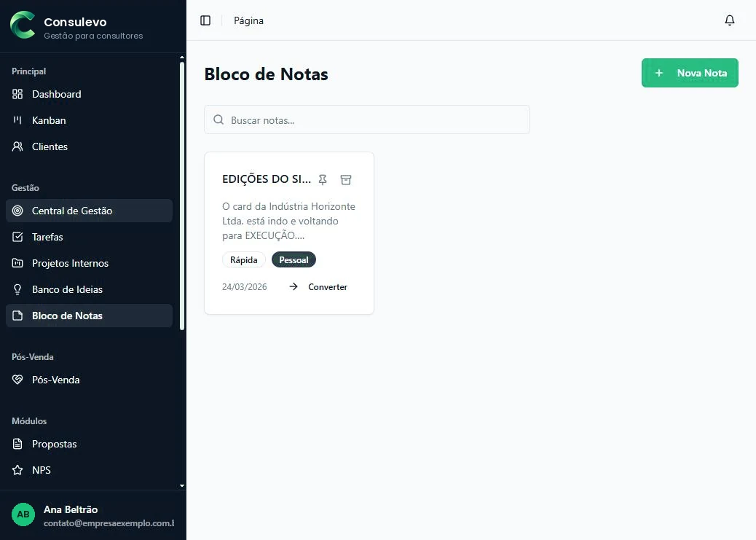Click the Consulevo brand name
This screenshot has width=756, height=540.
tap(75, 22)
